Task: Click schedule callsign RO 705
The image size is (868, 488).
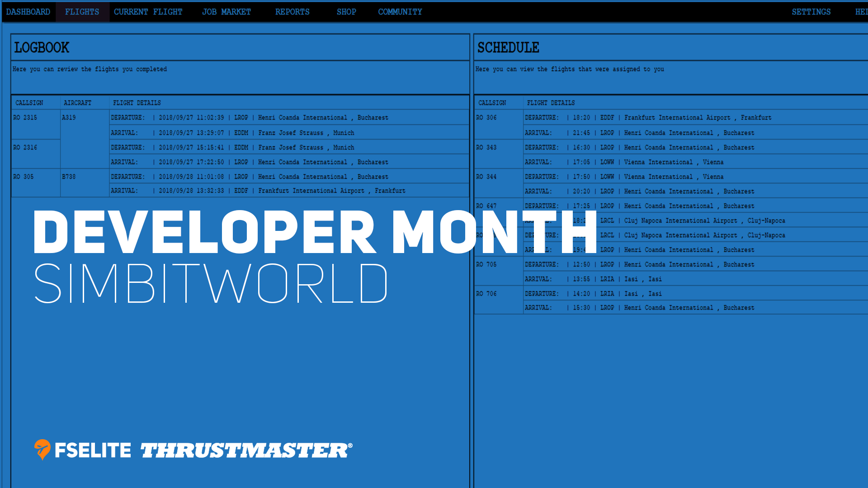Action: (x=486, y=264)
